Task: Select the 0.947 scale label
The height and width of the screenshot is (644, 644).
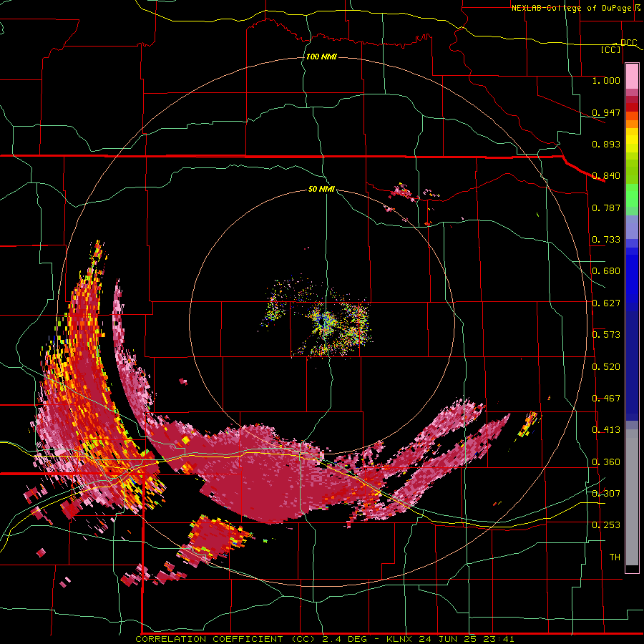Action: pyautogui.click(x=606, y=112)
